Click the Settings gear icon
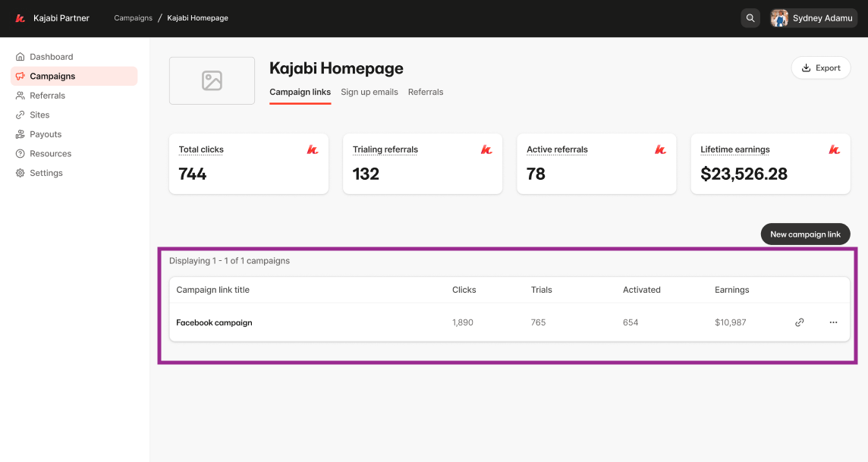Viewport: 868px width, 462px height. 20,173
